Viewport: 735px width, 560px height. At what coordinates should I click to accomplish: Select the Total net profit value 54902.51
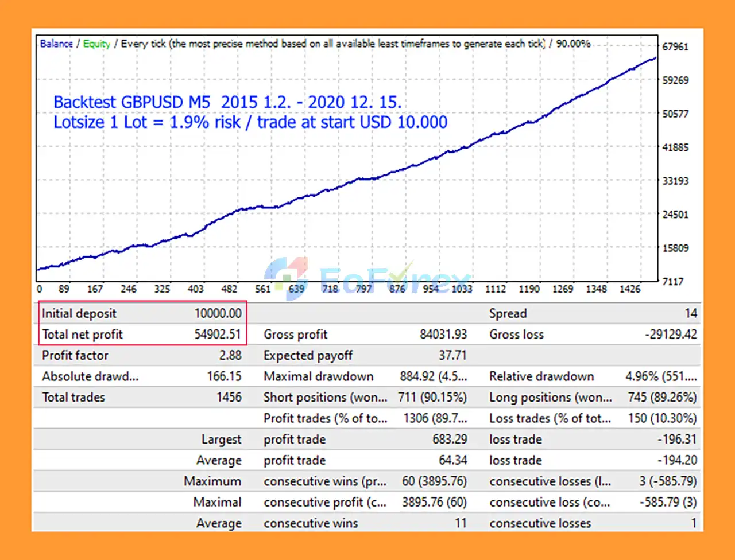(218, 335)
